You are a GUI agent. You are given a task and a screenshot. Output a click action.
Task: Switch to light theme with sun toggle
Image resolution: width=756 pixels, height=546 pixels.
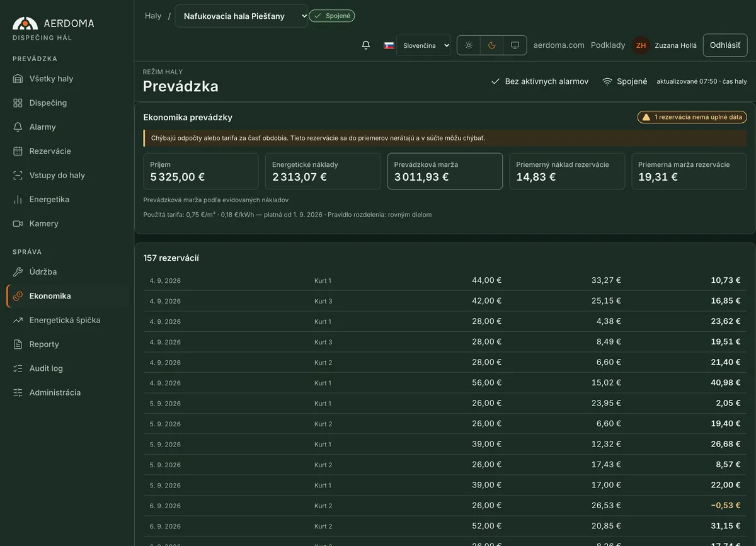coord(468,45)
